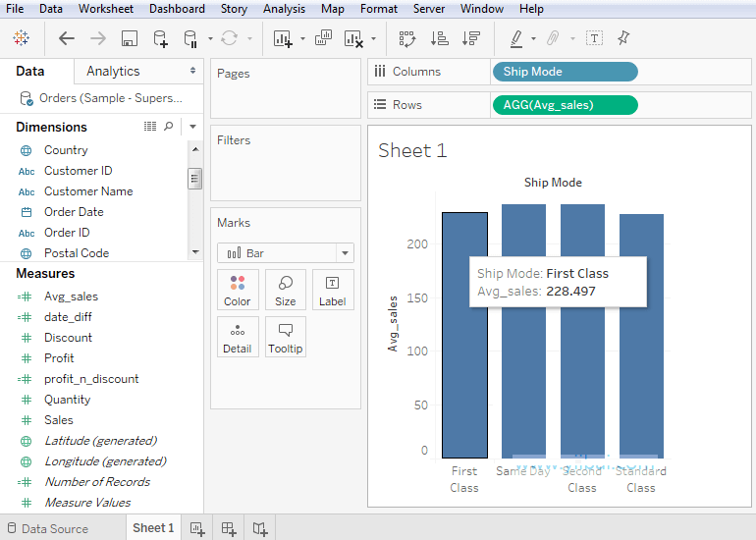Sort ascending using toolbar icon
The width and height of the screenshot is (756, 540).
pos(439,38)
